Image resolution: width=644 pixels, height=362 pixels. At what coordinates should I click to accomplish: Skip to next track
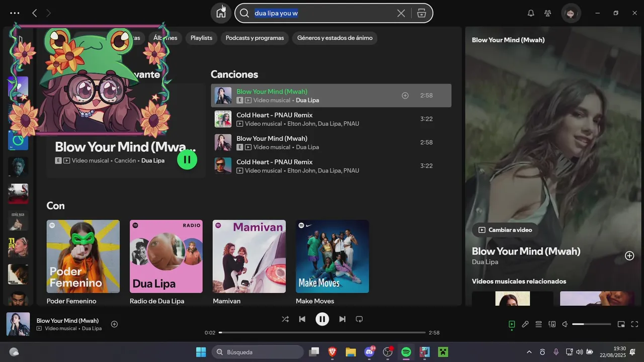pos(342,319)
